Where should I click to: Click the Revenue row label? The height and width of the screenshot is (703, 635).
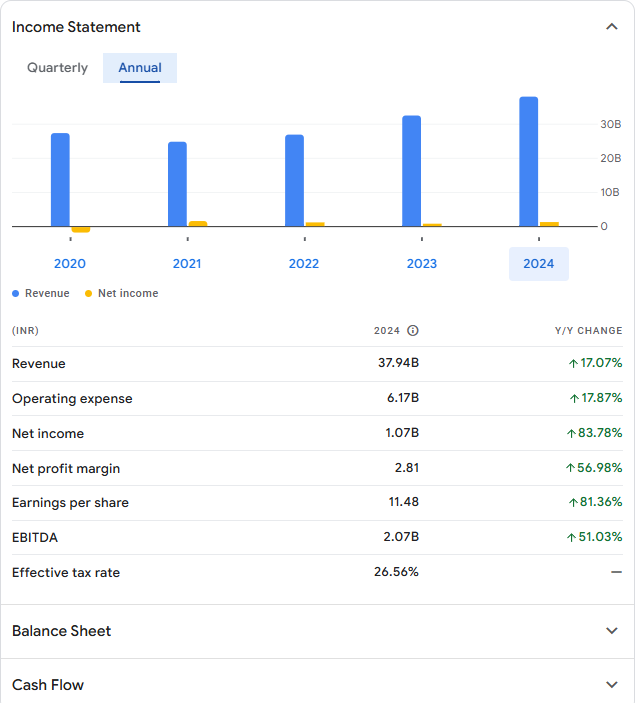coord(39,364)
